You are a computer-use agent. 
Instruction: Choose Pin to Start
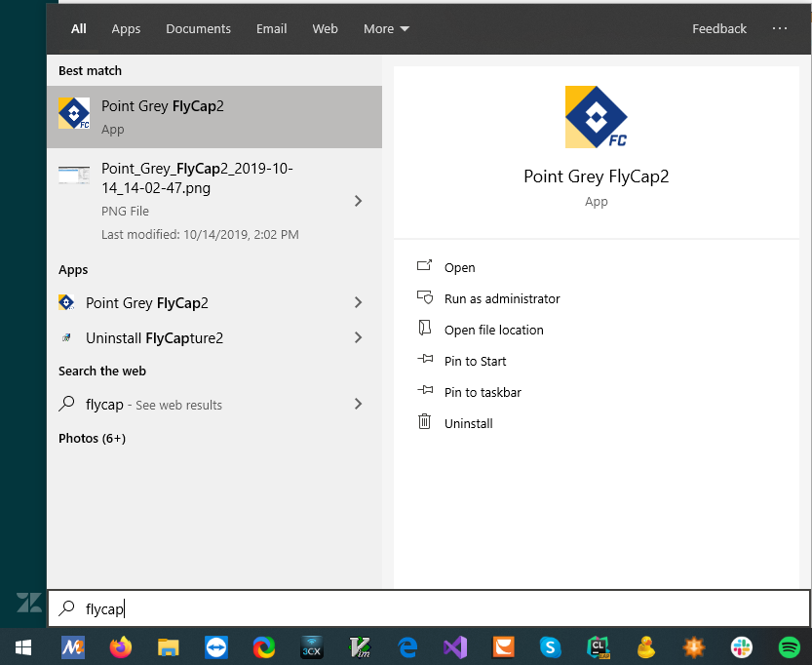click(475, 361)
